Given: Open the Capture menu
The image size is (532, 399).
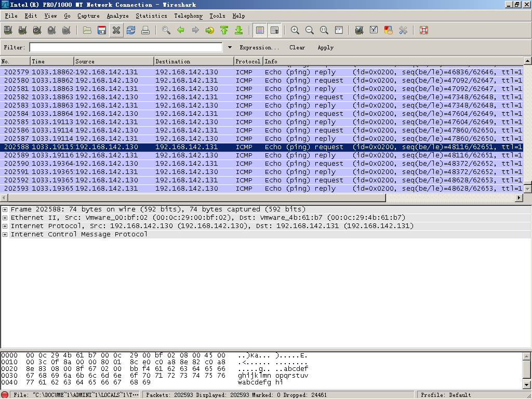Looking at the screenshot, I should [x=88, y=16].
